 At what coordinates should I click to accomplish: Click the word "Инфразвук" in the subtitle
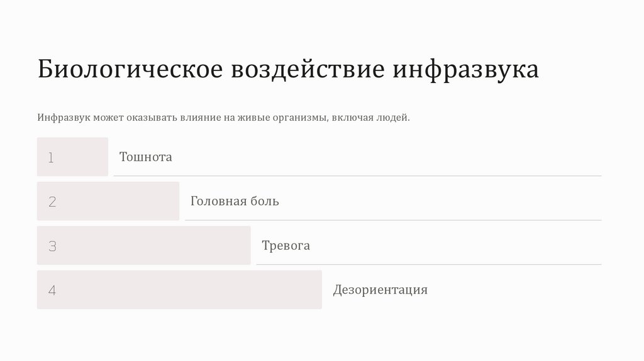point(64,118)
